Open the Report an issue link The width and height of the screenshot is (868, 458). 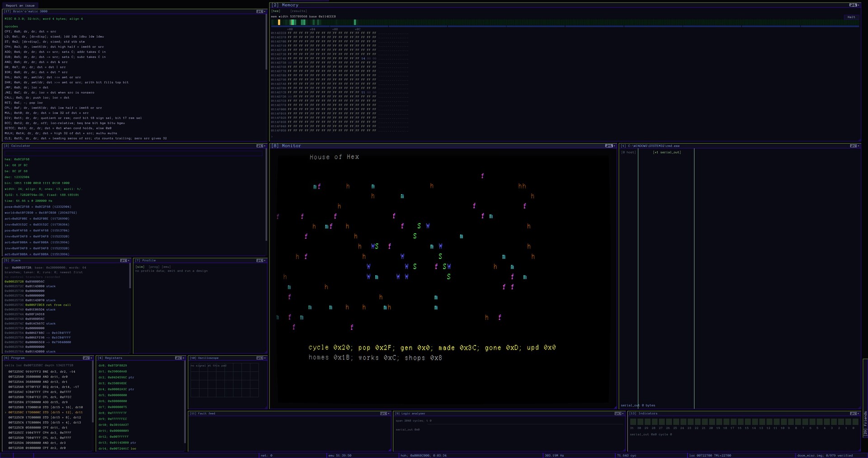pos(20,5)
